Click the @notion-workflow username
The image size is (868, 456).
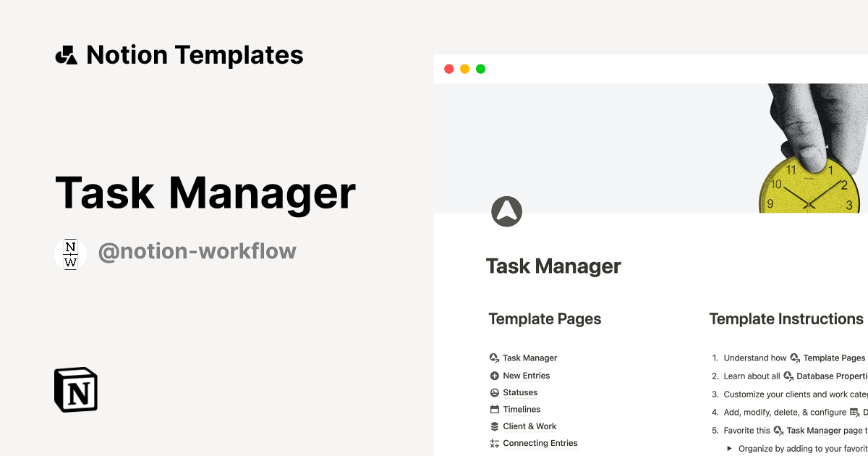[x=197, y=251]
